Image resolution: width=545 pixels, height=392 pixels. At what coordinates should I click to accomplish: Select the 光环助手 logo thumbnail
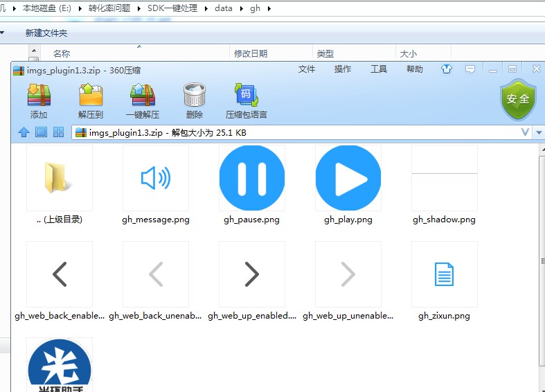[x=60, y=365]
